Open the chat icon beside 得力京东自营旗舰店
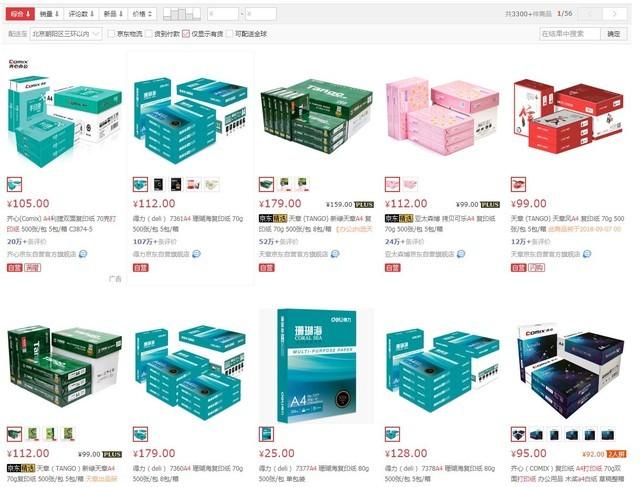 coord(196,254)
